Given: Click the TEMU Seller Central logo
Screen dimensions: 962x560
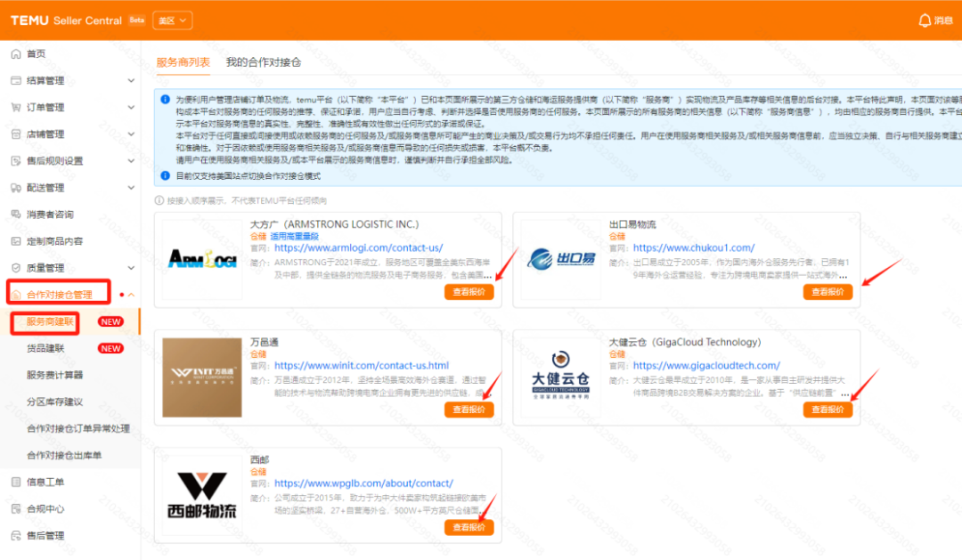Looking at the screenshot, I should coord(66,20).
